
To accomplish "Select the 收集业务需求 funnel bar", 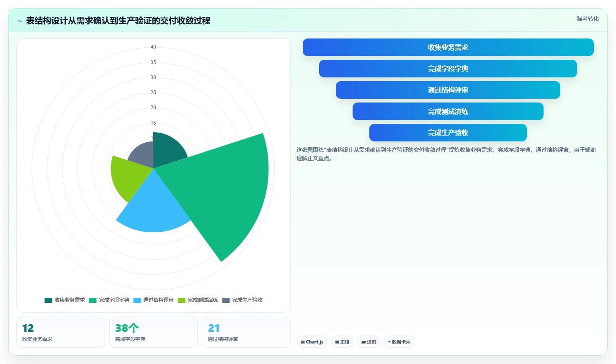I will pos(448,47).
